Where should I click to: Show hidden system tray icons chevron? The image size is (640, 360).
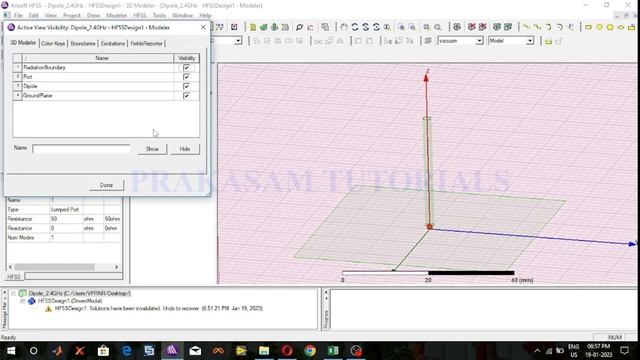click(x=537, y=351)
